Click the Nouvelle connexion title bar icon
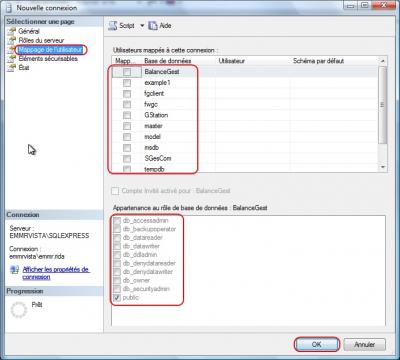Image resolution: width=400 pixels, height=360 pixels. click(x=9, y=7)
